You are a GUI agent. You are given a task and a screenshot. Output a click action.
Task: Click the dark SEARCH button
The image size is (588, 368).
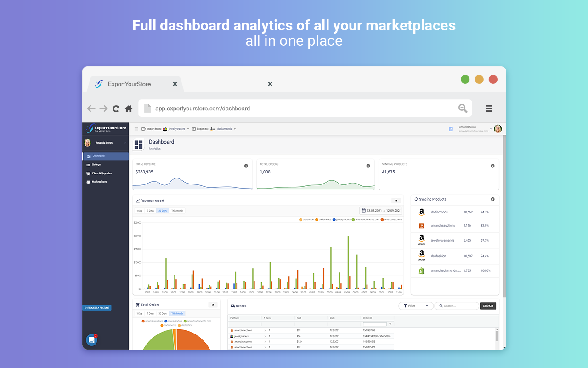488,306
